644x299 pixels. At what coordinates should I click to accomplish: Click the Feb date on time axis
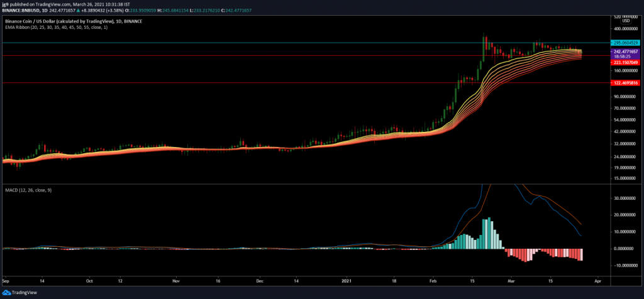click(433, 282)
